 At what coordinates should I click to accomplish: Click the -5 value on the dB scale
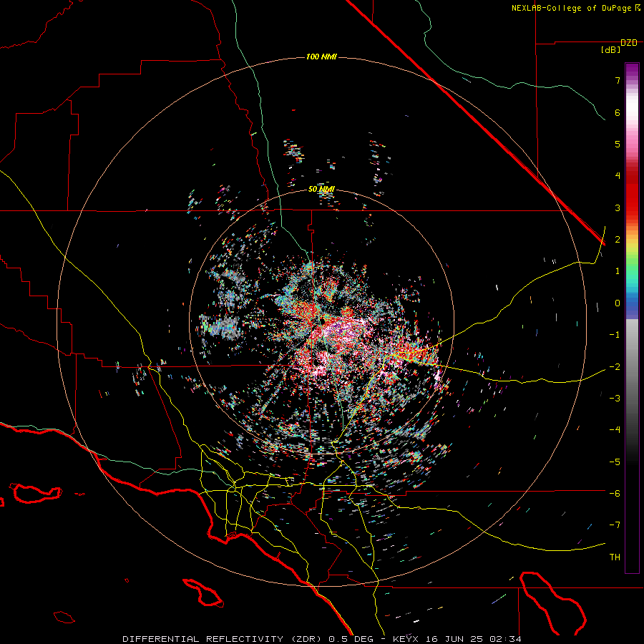pyautogui.click(x=615, y=462)
